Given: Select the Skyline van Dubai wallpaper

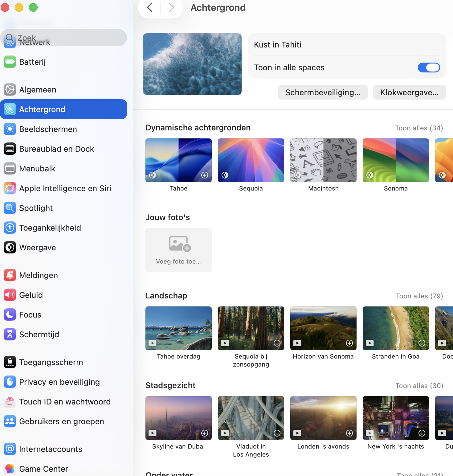Looking at the screenshot, I should [x=178, y=418].
